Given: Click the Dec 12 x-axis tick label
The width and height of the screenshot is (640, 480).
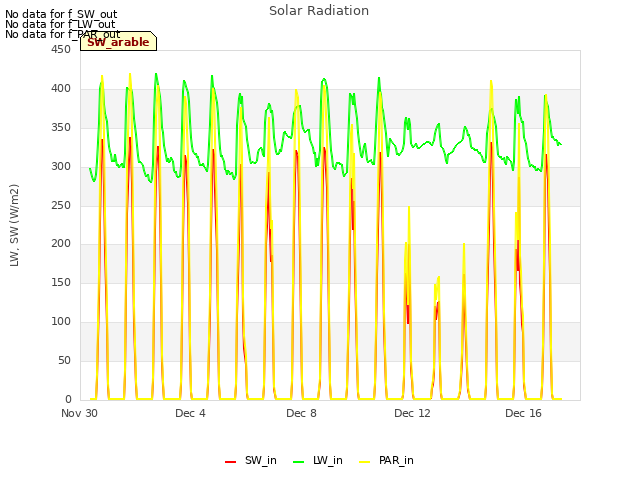Looking at the screenshot, I should pos(412,413).
